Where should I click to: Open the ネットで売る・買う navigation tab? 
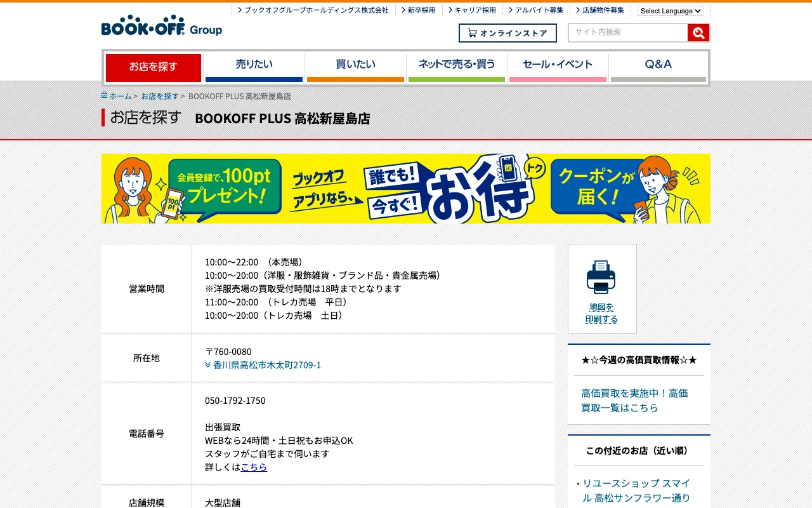tap(457, 67)
